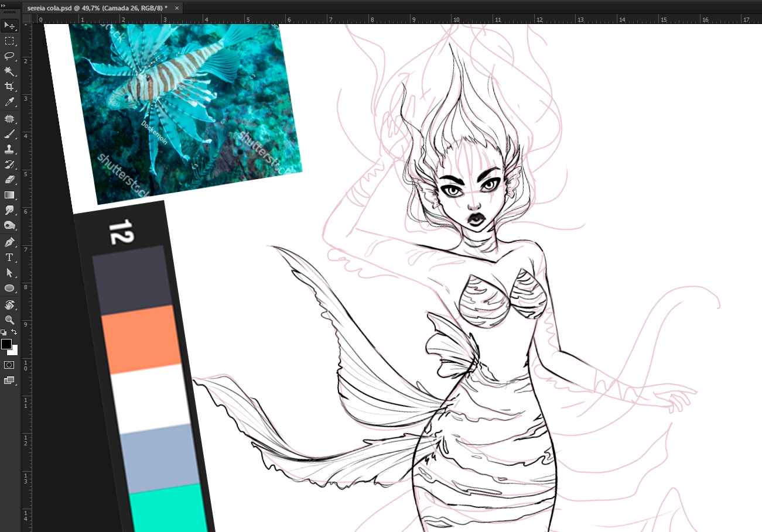Switch to the Brush tool
This screenshot has height=532, width=762.
[x=9, y=134]
